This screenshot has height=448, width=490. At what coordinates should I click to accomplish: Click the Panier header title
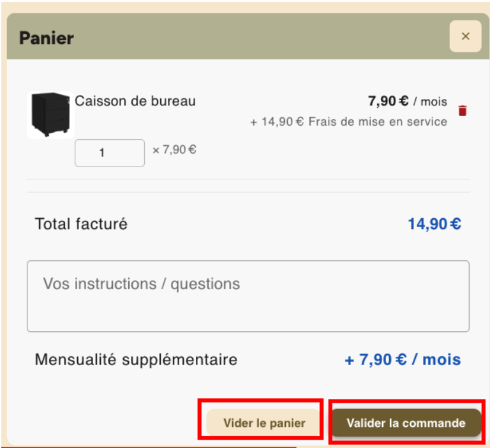click(47, 38)
